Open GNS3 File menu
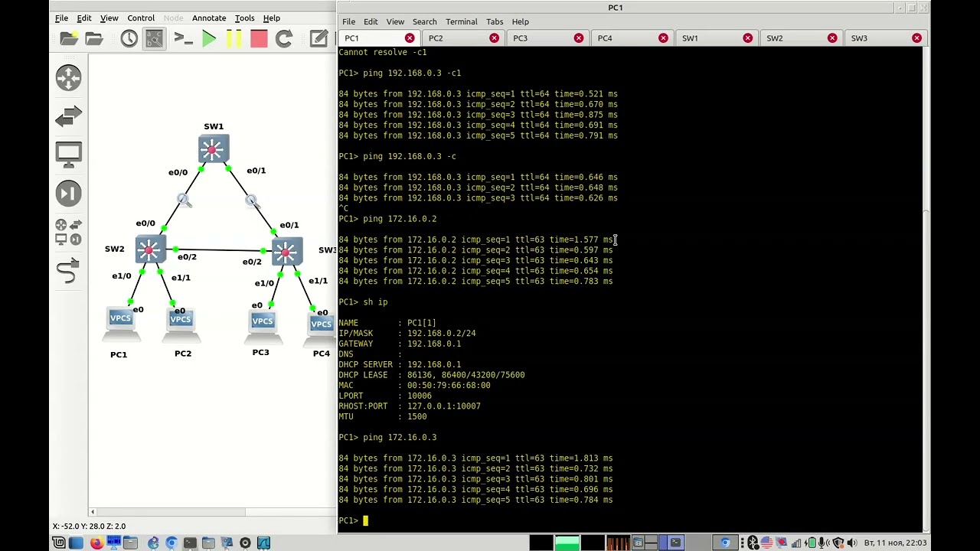980x551 pixels. tap(61, 18)
